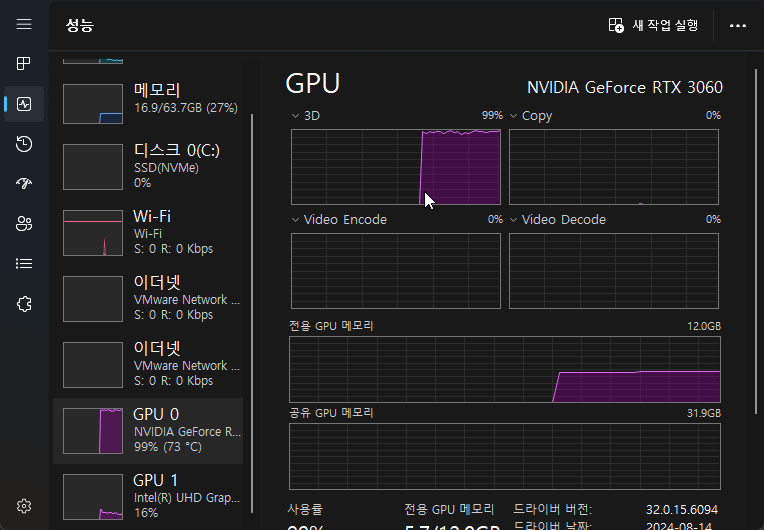Open Task Manager settings gear
This screenshot has height=530, width=764.
click(x=24, y=506)
